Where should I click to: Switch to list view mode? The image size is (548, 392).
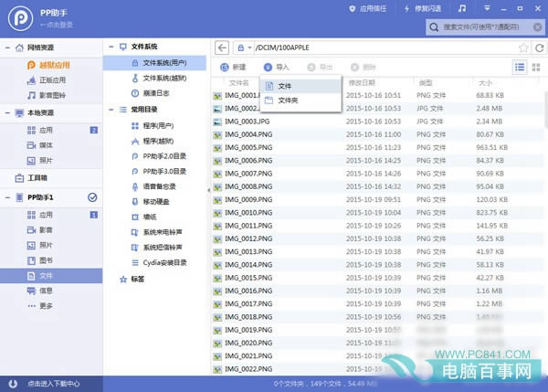[520, 67]
